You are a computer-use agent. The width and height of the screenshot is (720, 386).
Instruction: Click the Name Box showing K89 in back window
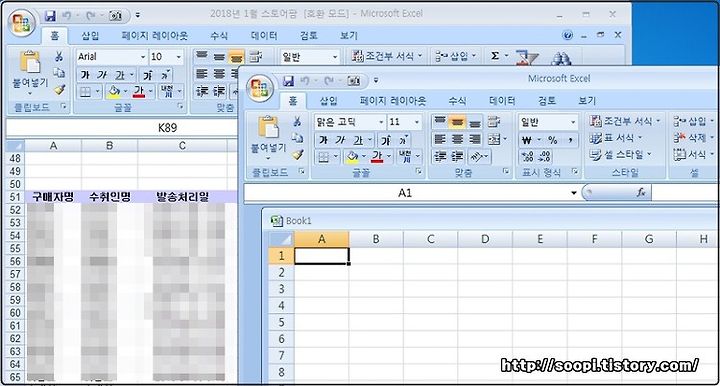click(x=167, y=128)
